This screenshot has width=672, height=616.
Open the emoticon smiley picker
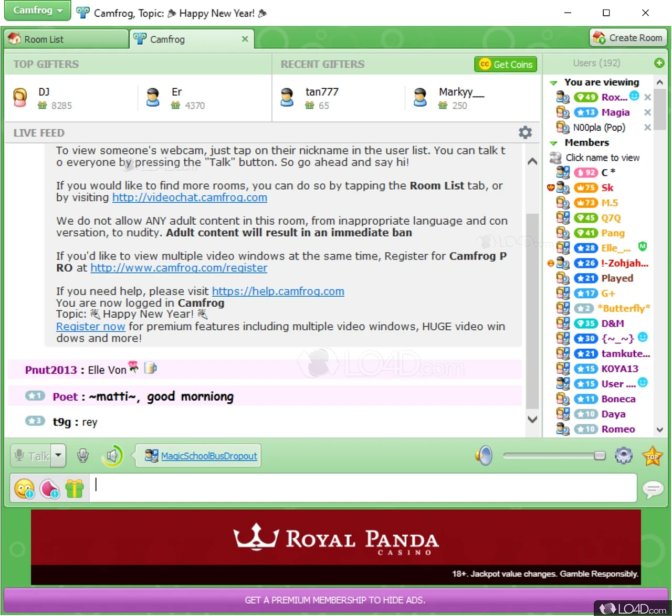(x=24, y=488)
